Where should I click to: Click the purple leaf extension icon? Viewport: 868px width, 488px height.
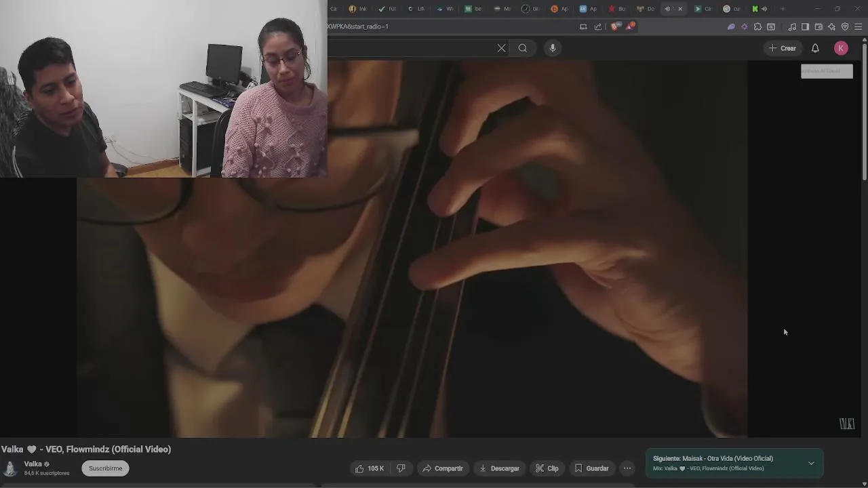click(x=731, y=26)
